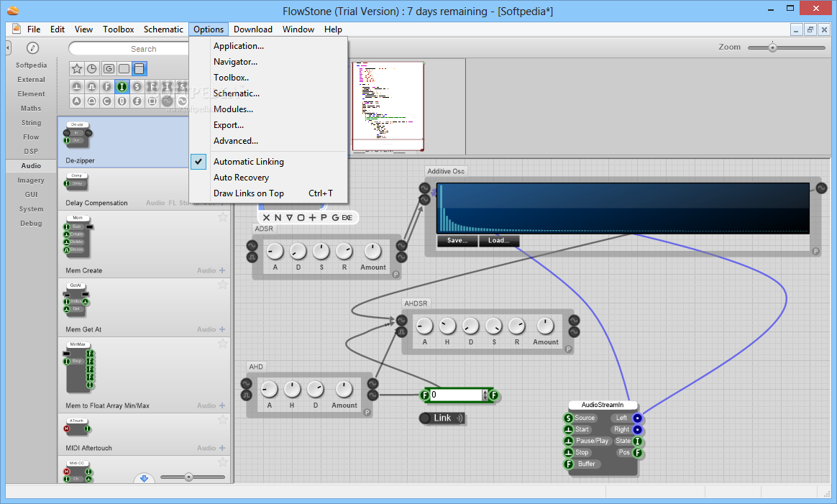Click the blue down arrow below the toolbox list
Viewport: 837px width, 504px height.
(144, 478)
